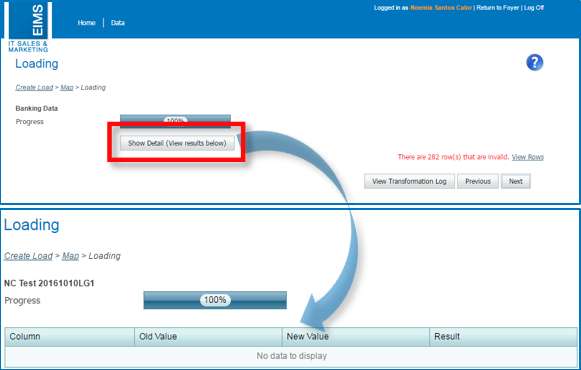Open Map breadcrumb in top panel

coord(67,87)
